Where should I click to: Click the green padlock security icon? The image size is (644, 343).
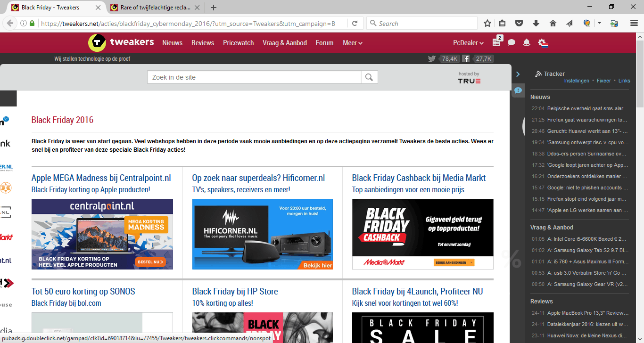coord(32,23)
